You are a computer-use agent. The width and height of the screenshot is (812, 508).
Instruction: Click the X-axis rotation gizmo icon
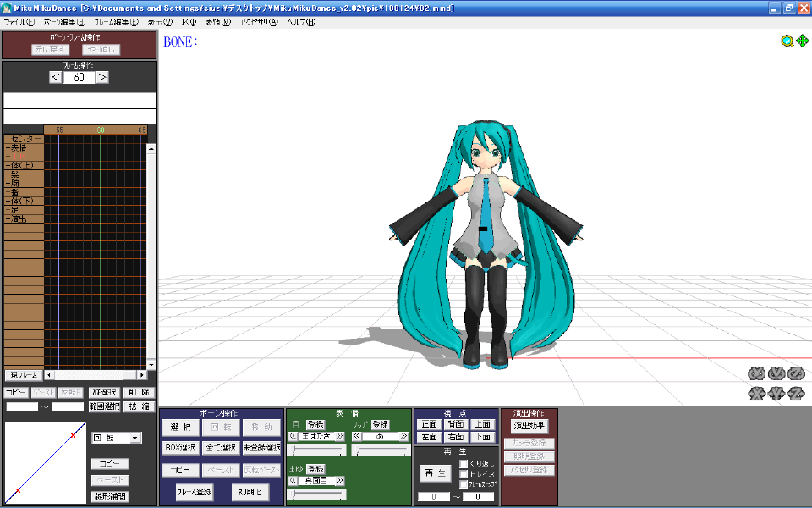[x=756, y=373]
